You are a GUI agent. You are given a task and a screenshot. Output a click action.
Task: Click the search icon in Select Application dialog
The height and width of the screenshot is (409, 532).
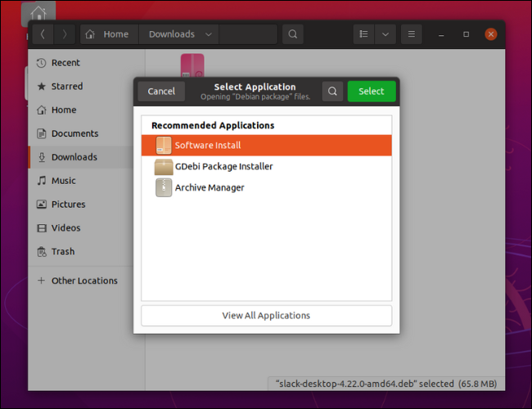click(332, 92)
